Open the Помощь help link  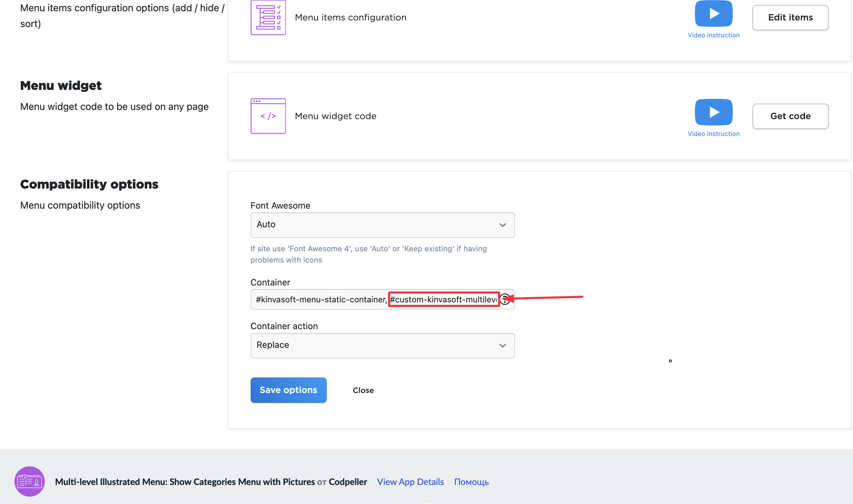click(x=471, y=482)
